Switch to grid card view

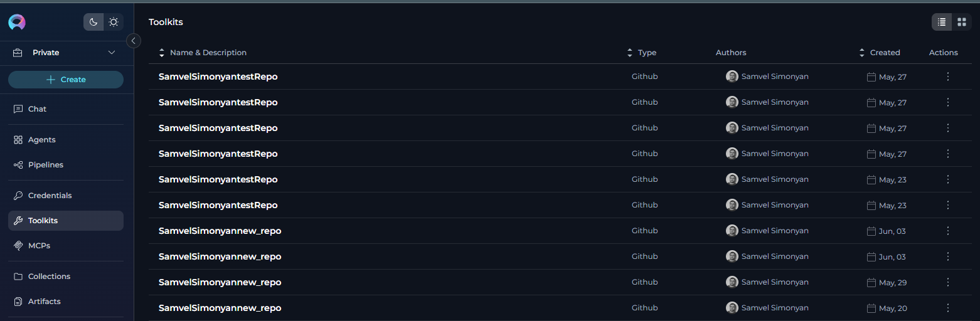[961, 23]
